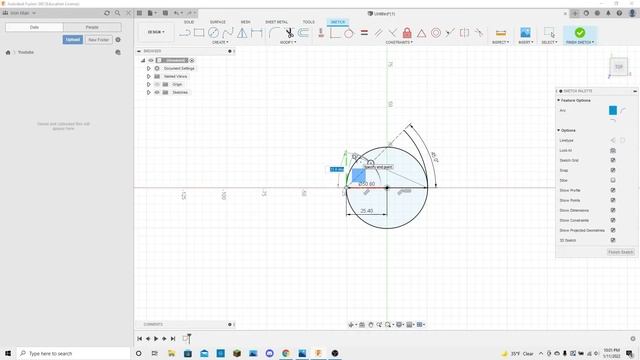This screenshot has height=360, width=640.
Task: Toggle Show Points checkbox
Action: 613,200
